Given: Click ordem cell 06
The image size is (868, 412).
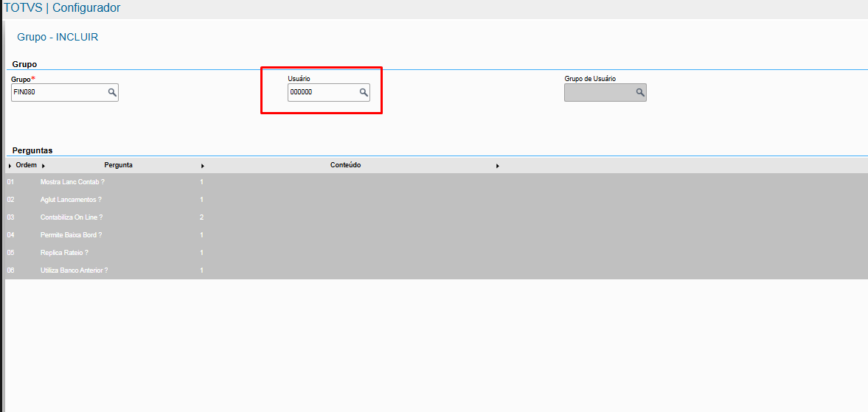Looking at the screenshot, I should pyautogui.click(x=10, y=270).
